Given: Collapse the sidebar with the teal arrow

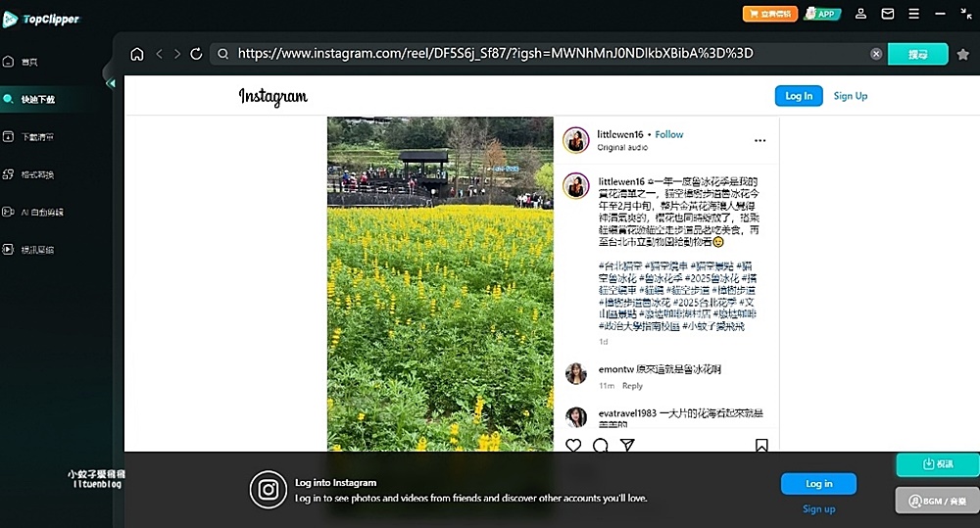Looking at the screenshot, I should coord(111,83).
